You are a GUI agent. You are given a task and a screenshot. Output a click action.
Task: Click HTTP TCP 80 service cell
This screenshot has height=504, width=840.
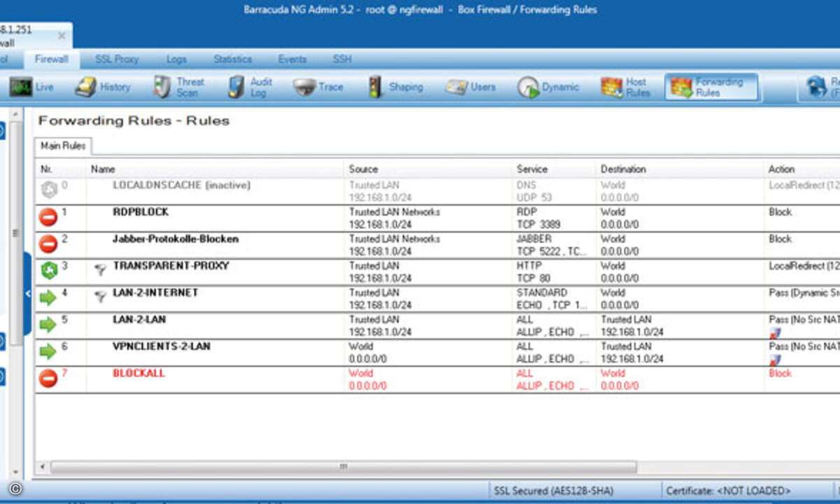pyautogui.click(x=553, y=272)
